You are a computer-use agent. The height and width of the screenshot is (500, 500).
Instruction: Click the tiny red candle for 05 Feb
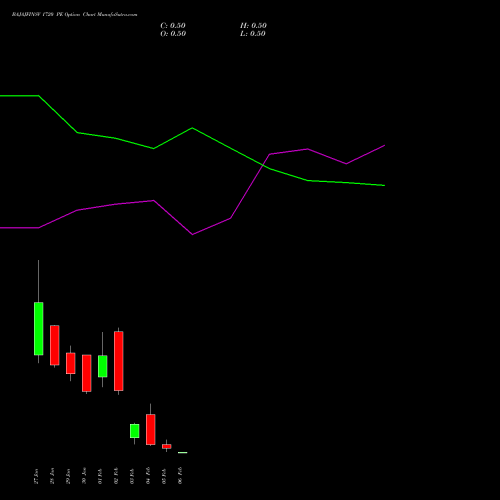[x=167, y=446]
